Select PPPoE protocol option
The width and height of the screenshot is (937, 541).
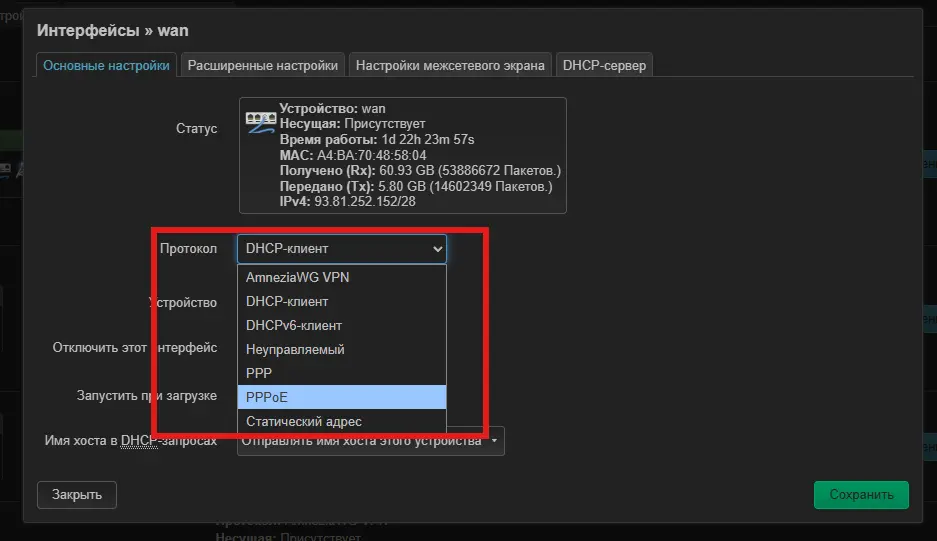342,397
